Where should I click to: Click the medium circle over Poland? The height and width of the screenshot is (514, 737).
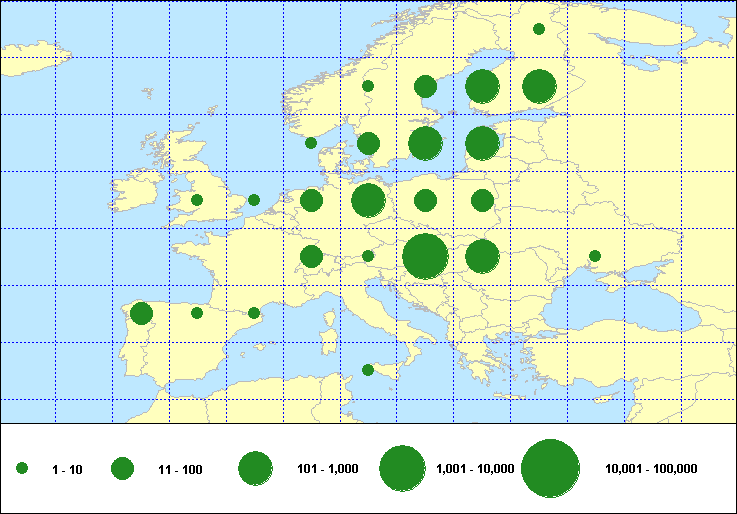pyautogui.click(x=425, y=200)
